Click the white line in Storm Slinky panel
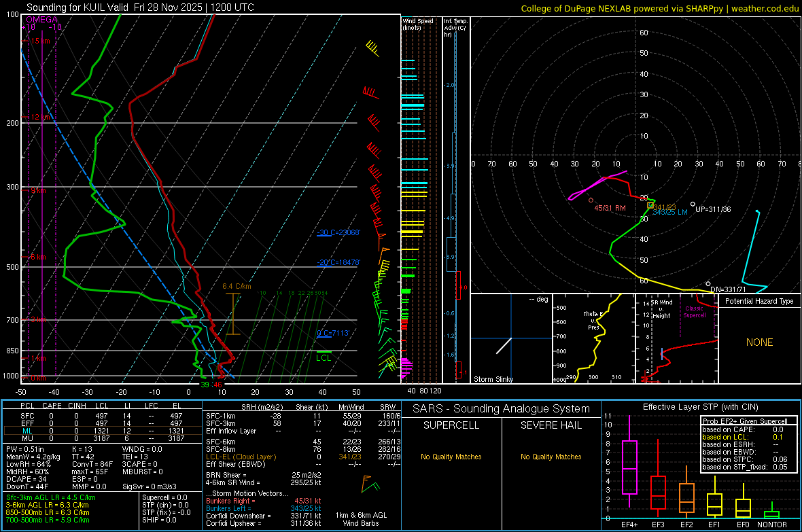 [504, 346]
